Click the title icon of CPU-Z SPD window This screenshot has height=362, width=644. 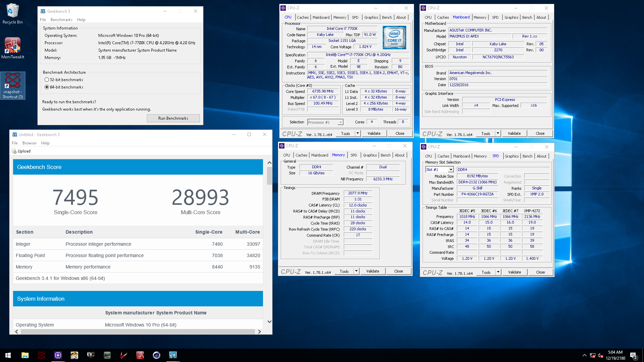click(424, 147)
